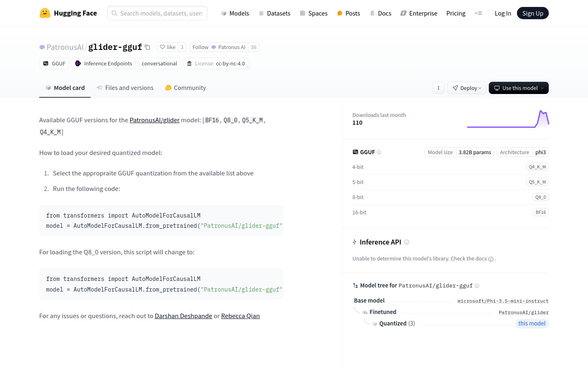
Task: Open the Spaces nav item
Action: 314,13
